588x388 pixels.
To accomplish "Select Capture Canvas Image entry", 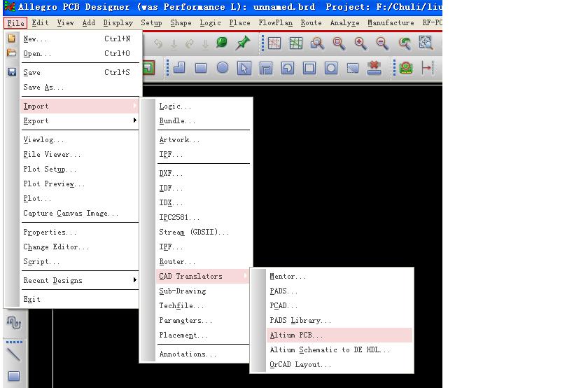I will click(x=80, y=213).
